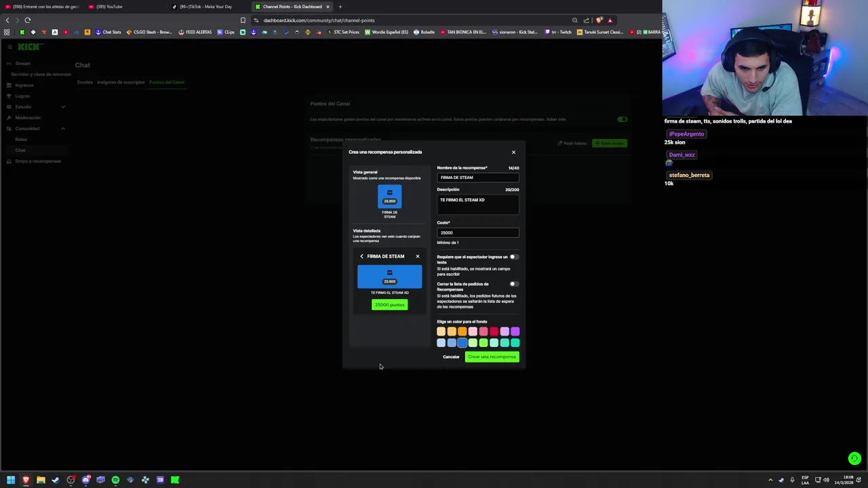This screenshot has width=868, height=488.
Task: Click the Brave shields icon
Action: coord(599,20)
